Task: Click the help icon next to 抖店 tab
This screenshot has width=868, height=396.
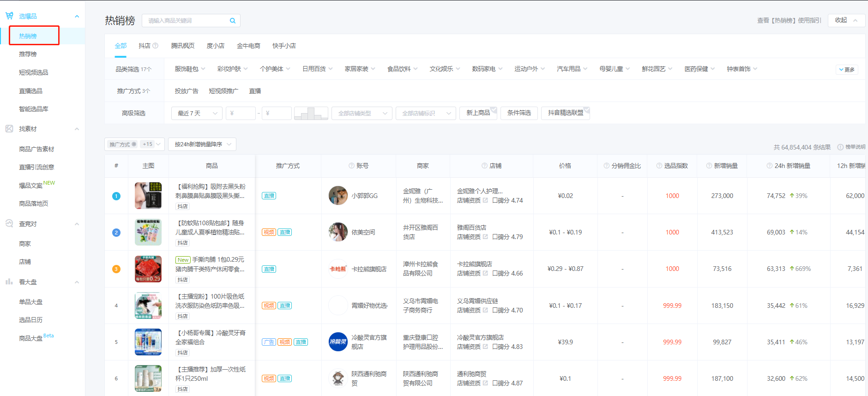Action: 156,46
